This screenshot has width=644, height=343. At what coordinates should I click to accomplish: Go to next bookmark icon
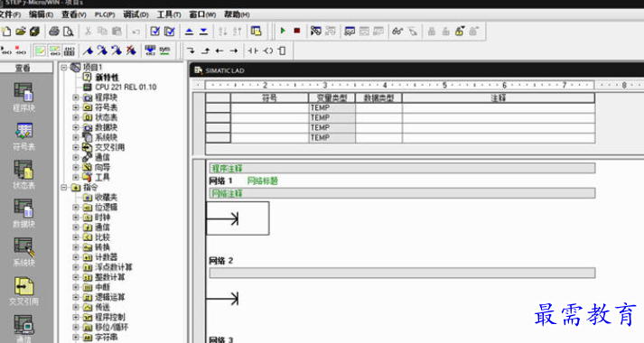[x=102, y=51]
